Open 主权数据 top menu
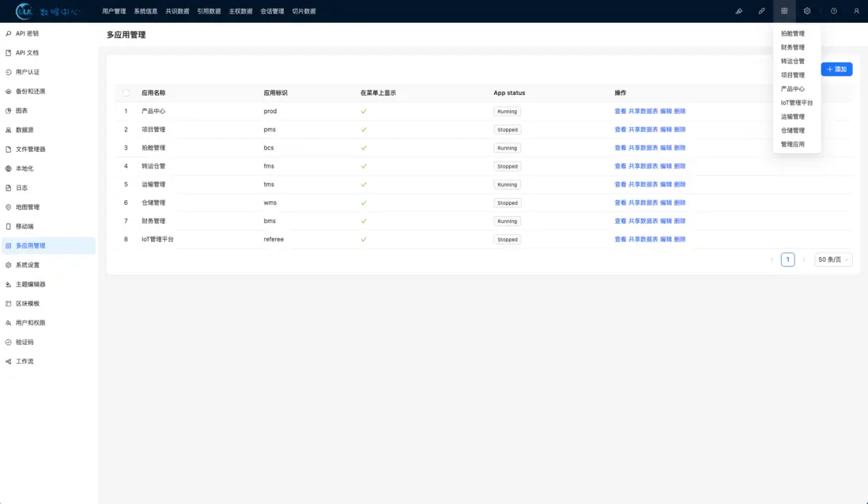Viewport: 868px width, 504px height. (240, 11)
